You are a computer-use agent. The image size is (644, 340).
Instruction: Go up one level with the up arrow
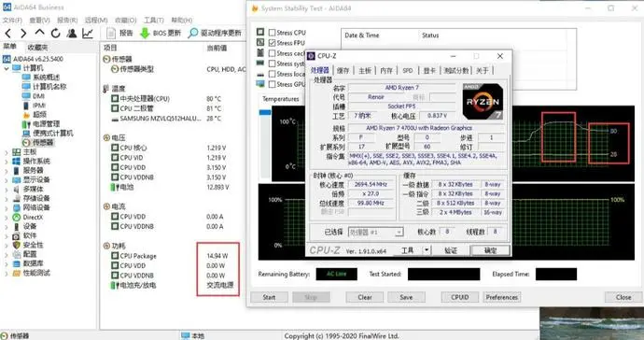click(39, 33)
